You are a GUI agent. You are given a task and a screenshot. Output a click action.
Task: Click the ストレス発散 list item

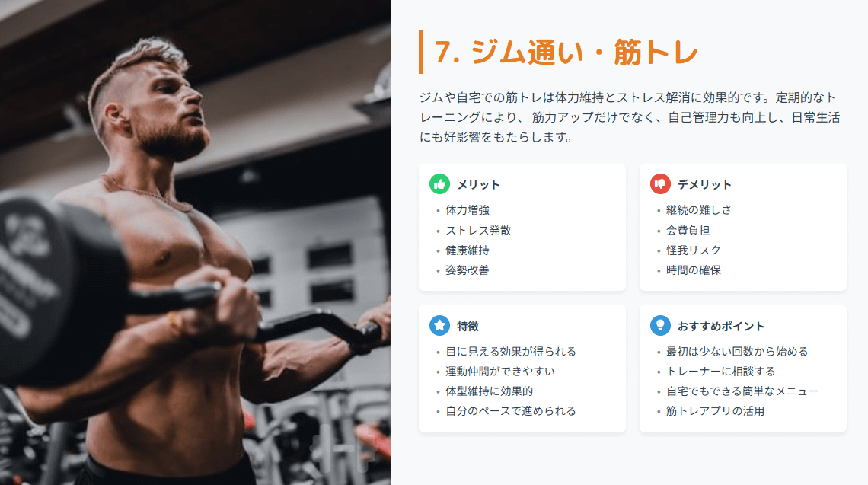[x=478, y=231]
